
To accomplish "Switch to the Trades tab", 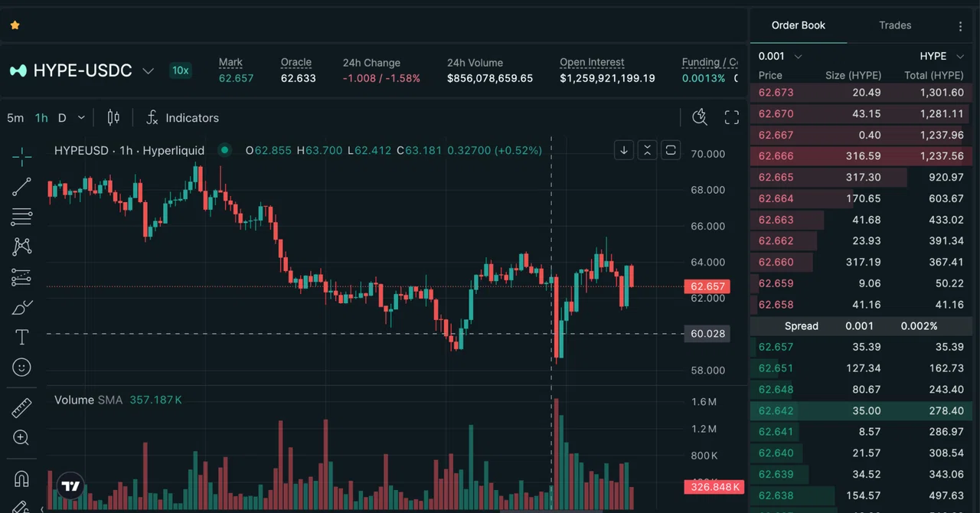I will coord(895,25).
